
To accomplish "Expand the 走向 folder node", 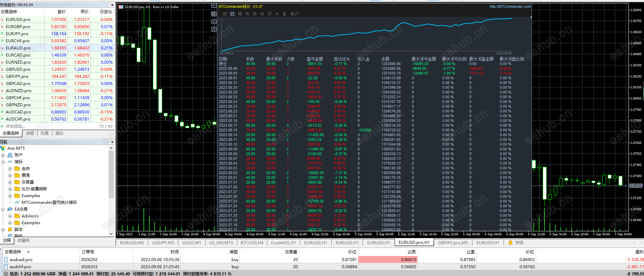I will point(10,169).
